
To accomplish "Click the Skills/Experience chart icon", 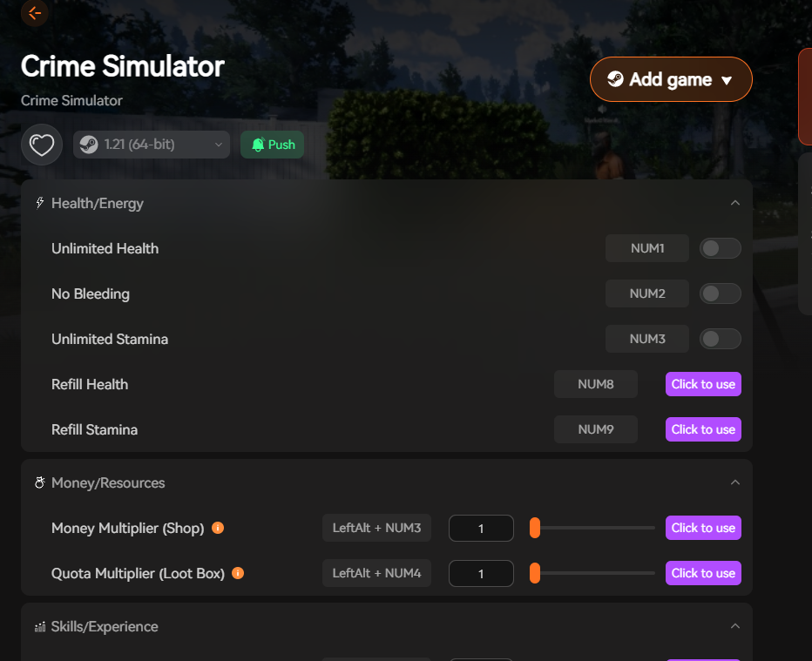I will (38, 625).
